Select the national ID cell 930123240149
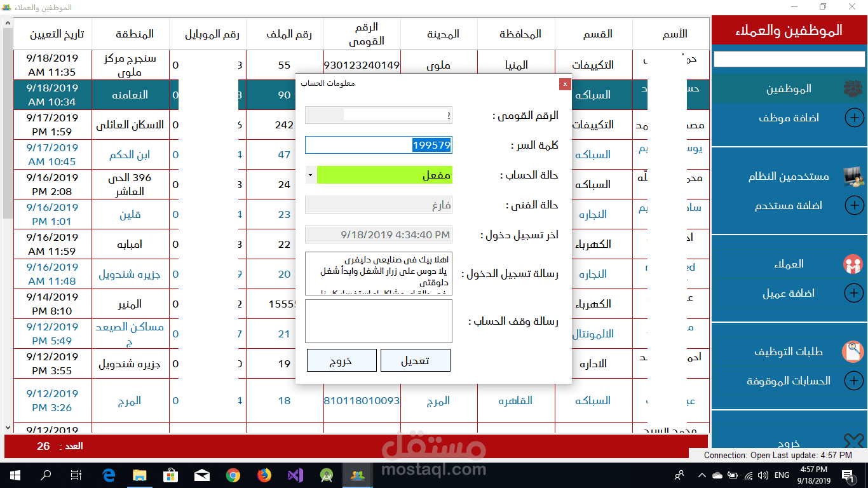868x488 pixels. coord(362,65)
